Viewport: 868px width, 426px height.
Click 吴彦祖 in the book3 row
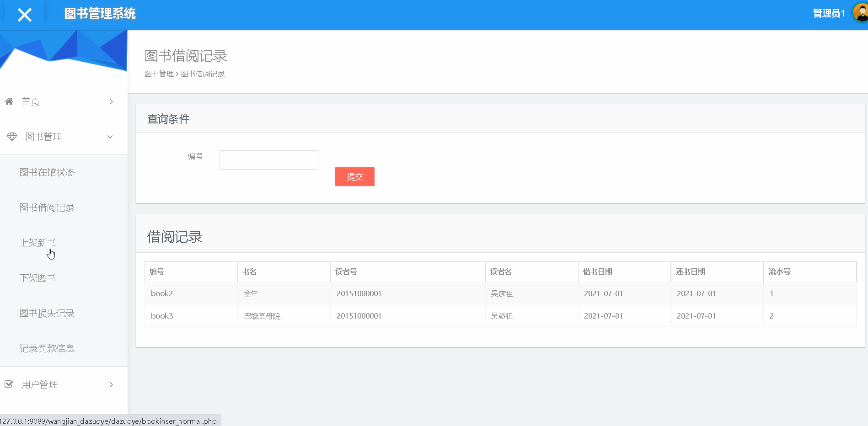point(532,316)
